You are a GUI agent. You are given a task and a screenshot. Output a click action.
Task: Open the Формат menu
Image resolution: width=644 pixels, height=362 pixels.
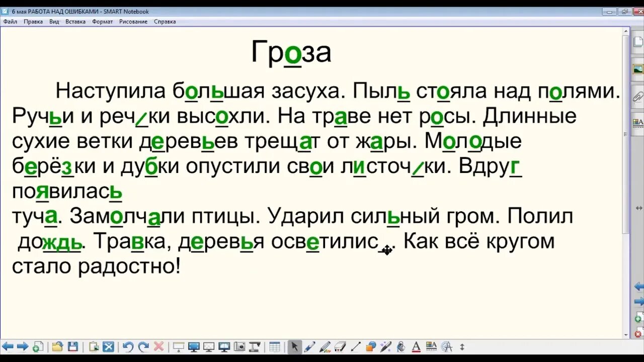point(103,22)
